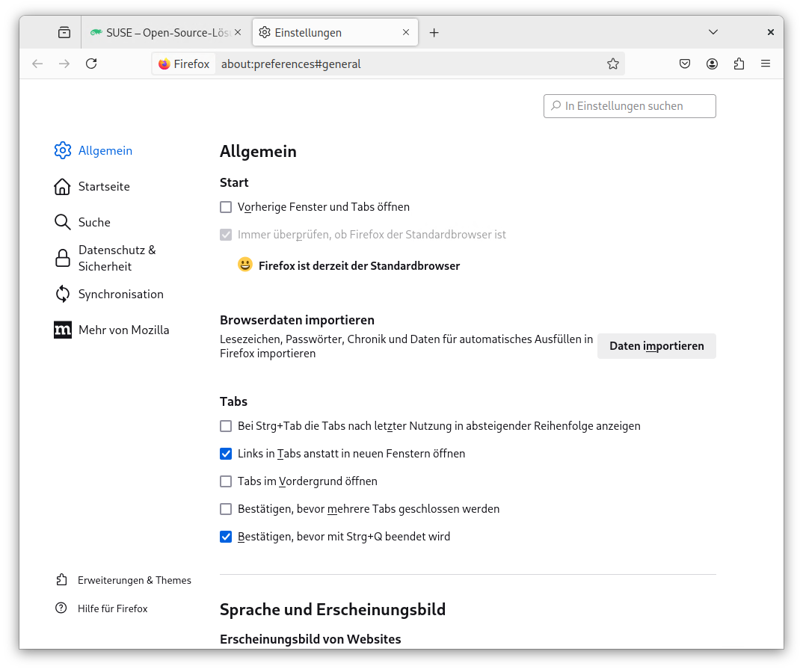This screenshot has height=672, width=803.
Task: Open a new tab with plus
Action: pos(434,32)
